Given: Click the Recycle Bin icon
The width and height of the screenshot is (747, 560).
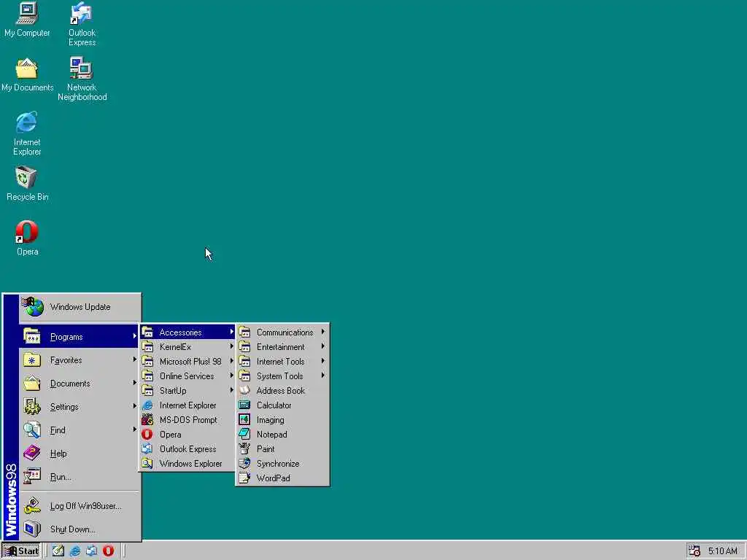Looking at the screenshot, I should (x=27, y=183).
